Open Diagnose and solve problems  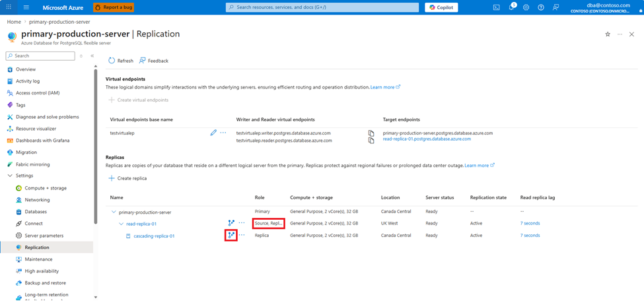point(46,117)
